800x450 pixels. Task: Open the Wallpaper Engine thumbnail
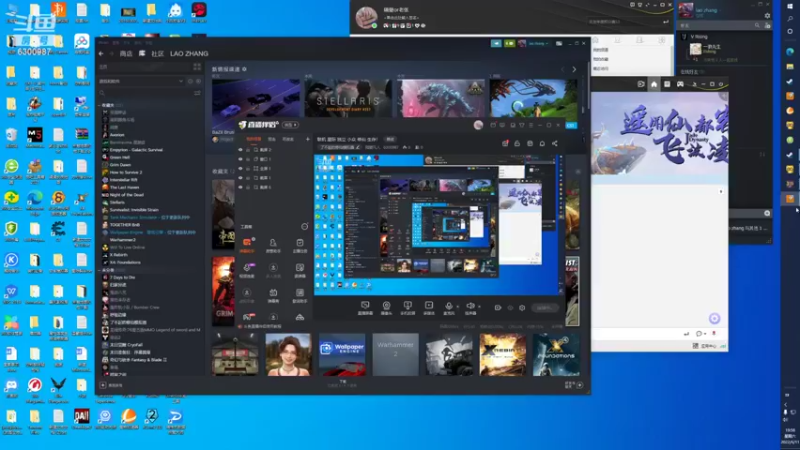[342, 355]
